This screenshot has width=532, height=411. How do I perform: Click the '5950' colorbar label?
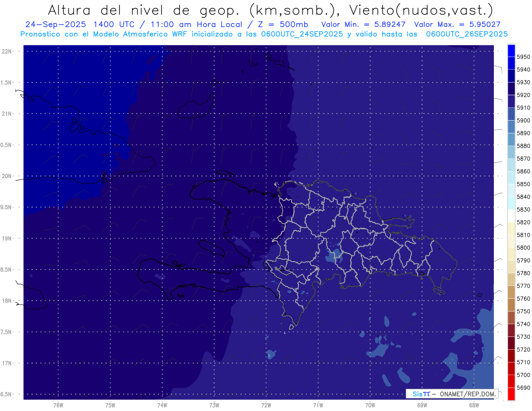[x=524, y=57]
